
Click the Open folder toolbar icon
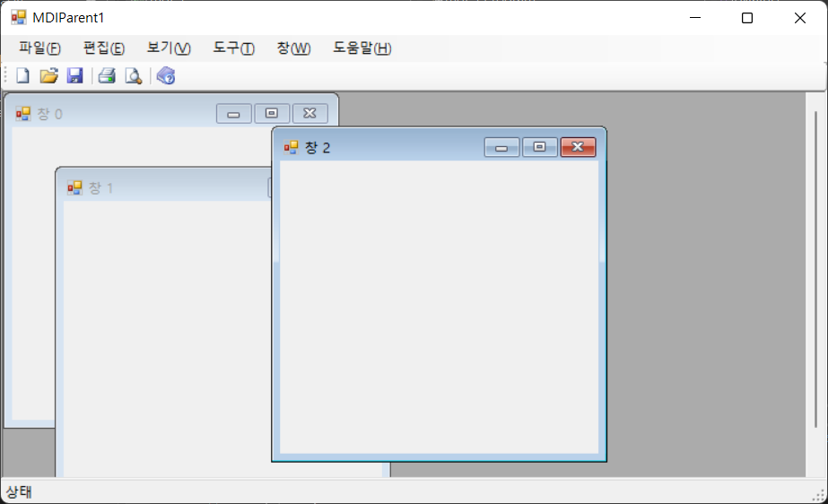tap(48, 76)
